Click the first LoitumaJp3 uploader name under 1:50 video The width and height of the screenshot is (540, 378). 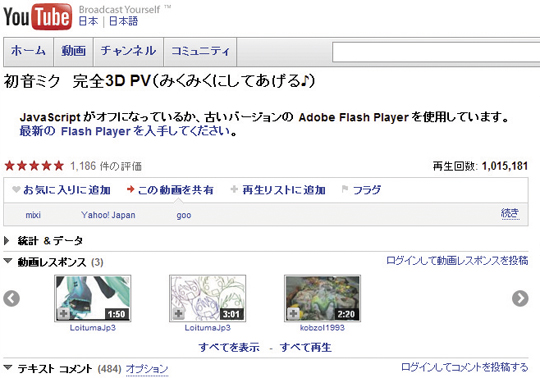click(x=93, y=328)
